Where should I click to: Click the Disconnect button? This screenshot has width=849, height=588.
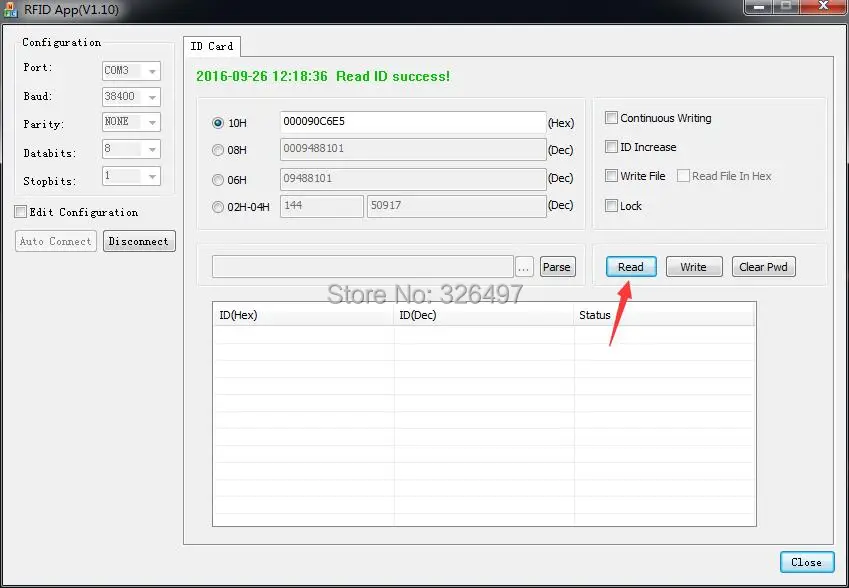(x=139, y=241)
